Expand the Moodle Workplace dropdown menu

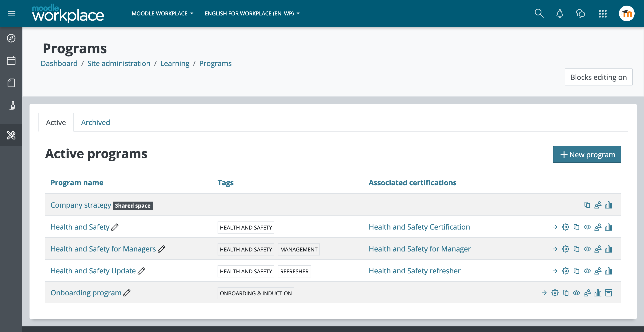[163, 13]
